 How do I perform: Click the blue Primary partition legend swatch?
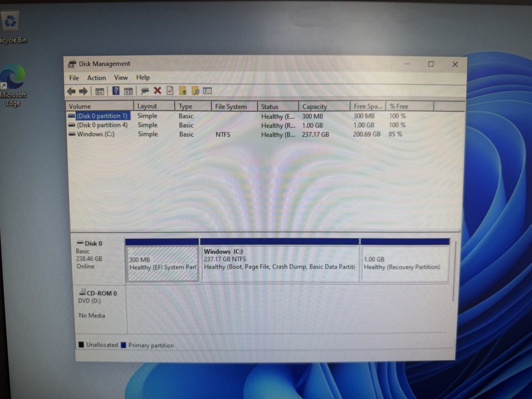tap(123, 345)
